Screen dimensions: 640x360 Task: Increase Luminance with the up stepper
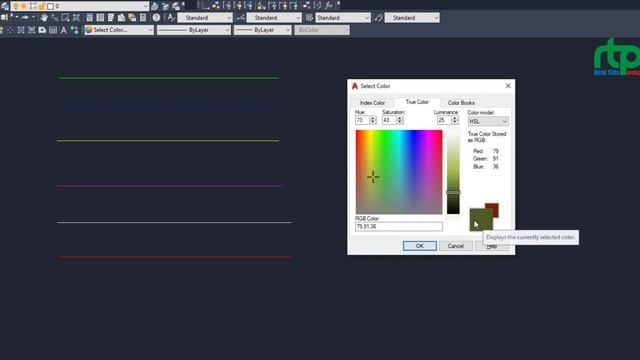[x=455, y=118]
